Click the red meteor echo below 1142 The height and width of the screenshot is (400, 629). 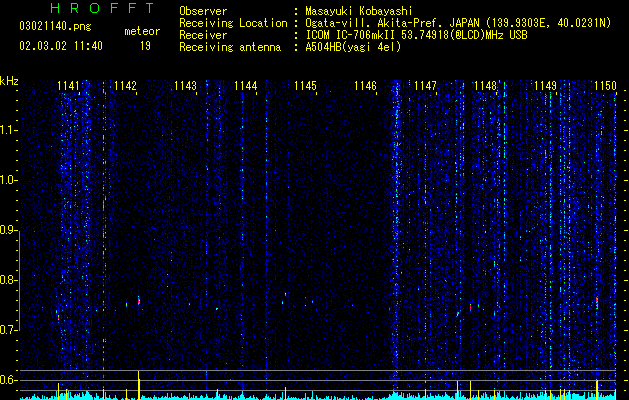[139, 301]
